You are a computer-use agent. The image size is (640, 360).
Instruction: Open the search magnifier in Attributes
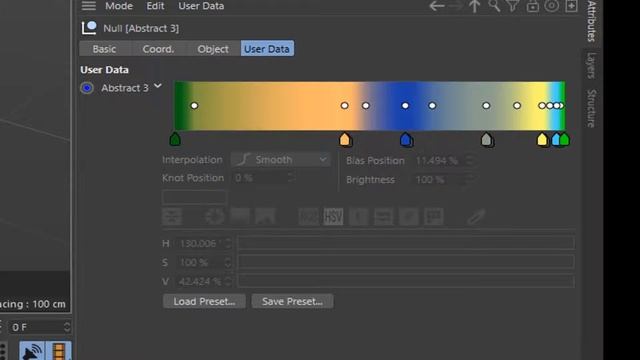pyautogui.click(x=494, y=6)
